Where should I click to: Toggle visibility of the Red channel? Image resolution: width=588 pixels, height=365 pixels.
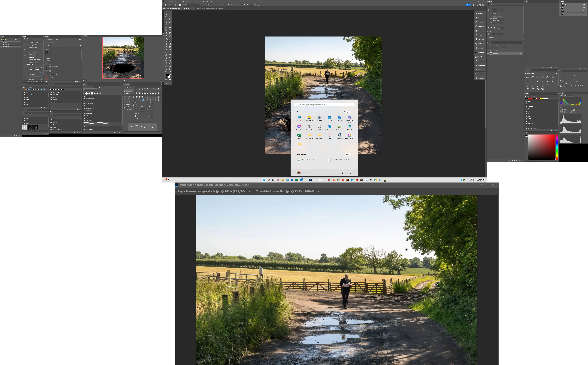click(560, 8)
